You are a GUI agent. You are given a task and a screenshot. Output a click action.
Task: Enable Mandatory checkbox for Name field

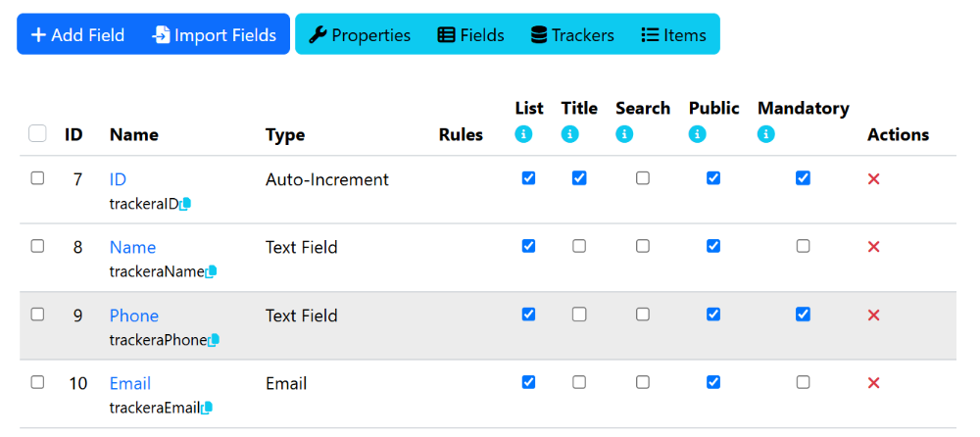pyautogui.click(x=804, y=246)
